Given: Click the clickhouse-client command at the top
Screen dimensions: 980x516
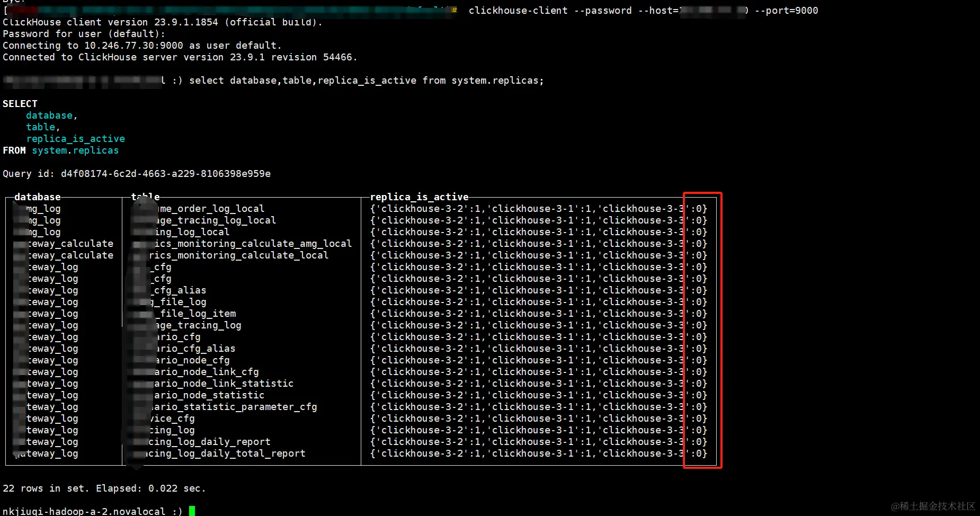Looking at the screenshot, I should 518,11.
